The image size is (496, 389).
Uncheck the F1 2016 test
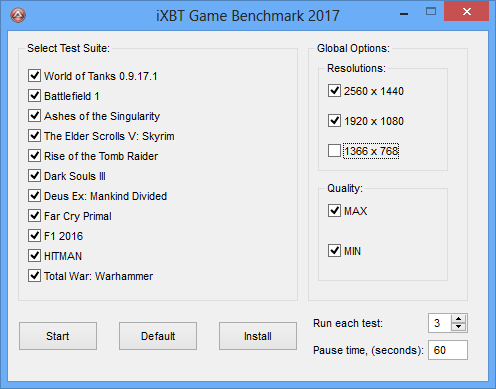[x=34, y=236]
